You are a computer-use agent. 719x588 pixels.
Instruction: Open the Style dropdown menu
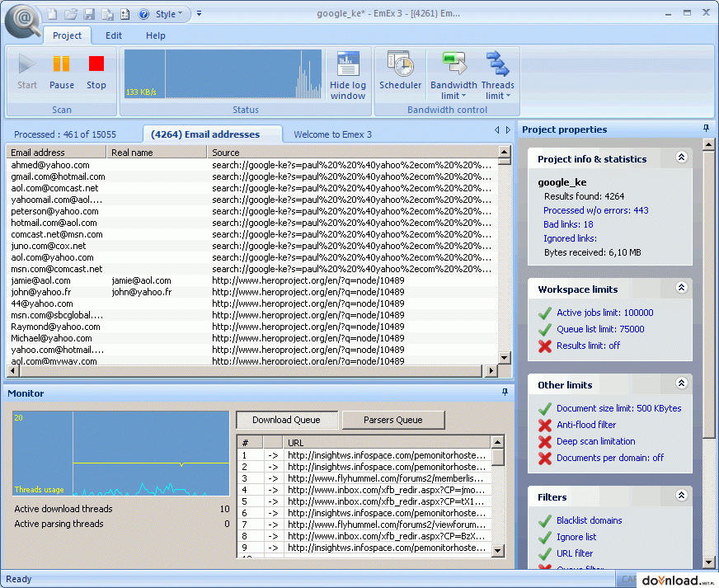(x=169, y=14)
